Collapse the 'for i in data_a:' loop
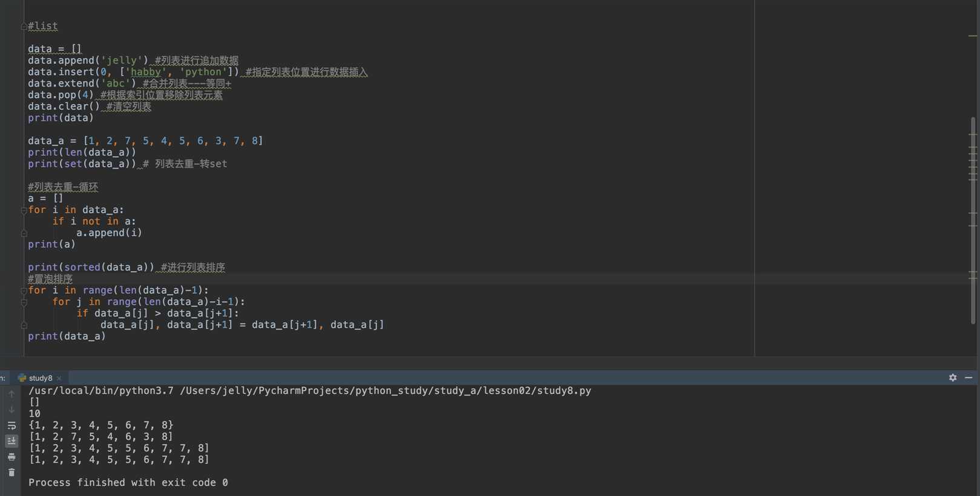980x496 pixels. pos(24,210)
